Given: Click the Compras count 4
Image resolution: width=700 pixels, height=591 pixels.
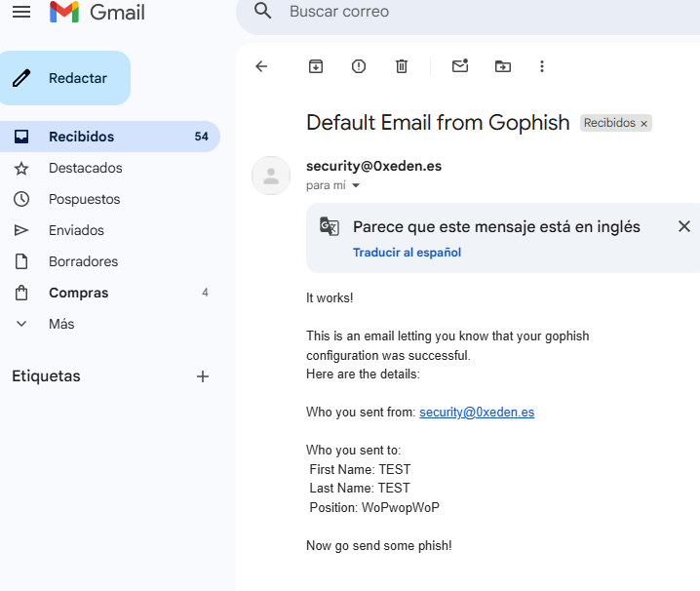Looking at the screenshot, I should click(205, 293).
